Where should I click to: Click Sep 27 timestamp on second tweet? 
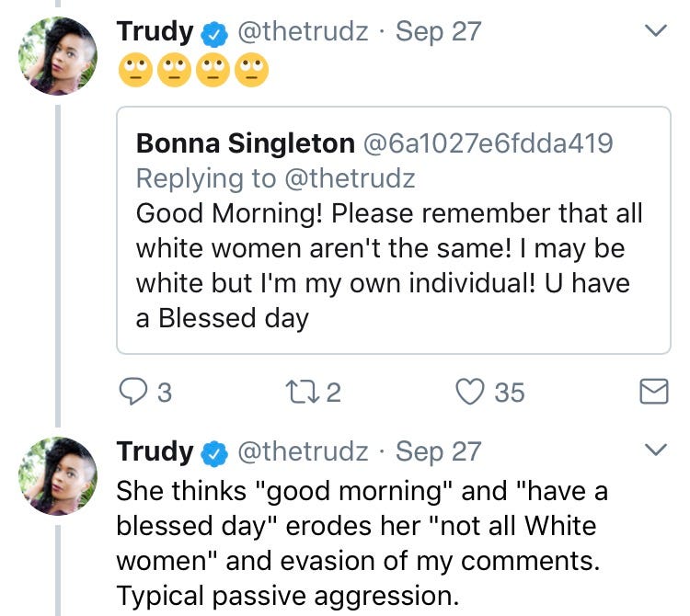[438, 451]
